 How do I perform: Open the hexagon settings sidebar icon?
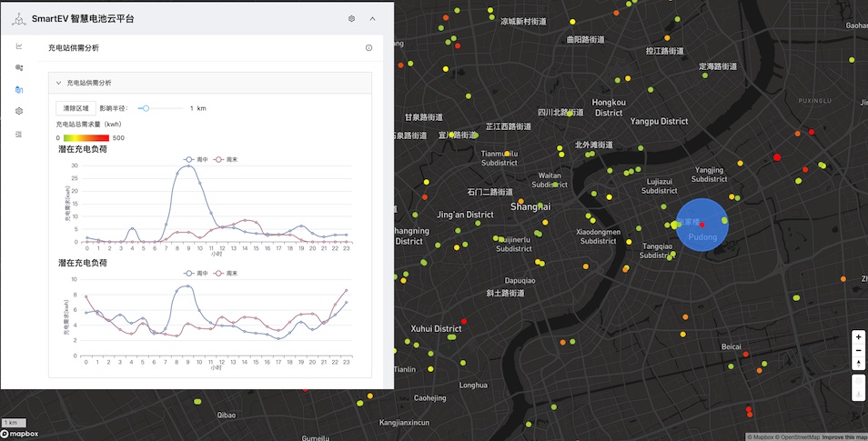[19, 111]
